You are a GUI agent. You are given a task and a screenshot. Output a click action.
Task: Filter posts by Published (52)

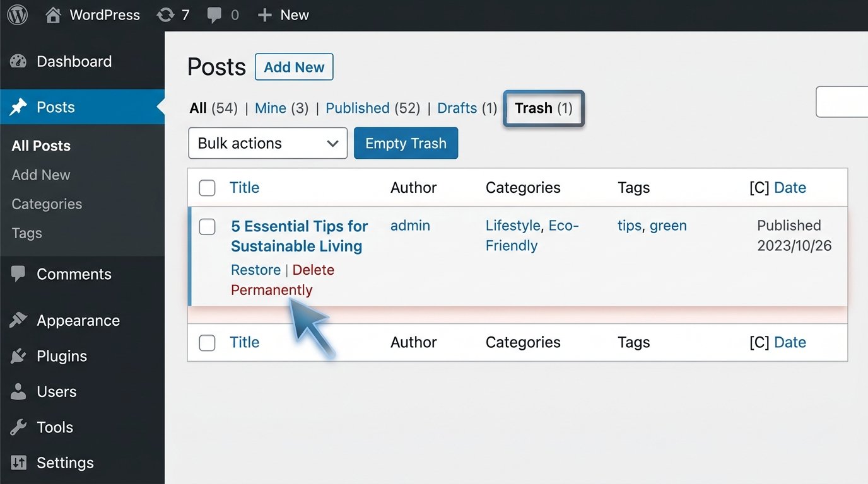click(x=372, y=108)
